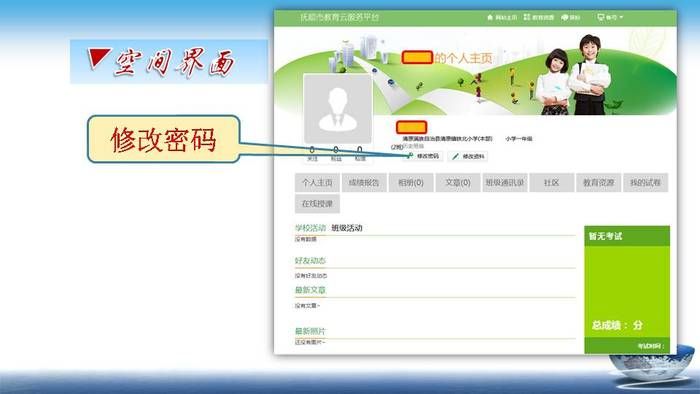Open the 个人主页 tab
The width and height of the screenshot is (700, 394).
click(317, 182)
